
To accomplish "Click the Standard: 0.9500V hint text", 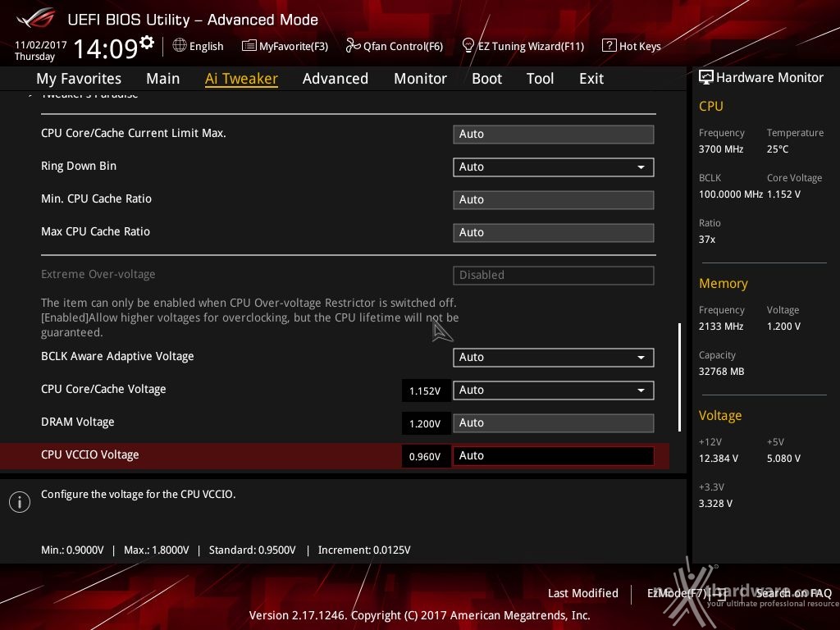I will pos(253,550).
